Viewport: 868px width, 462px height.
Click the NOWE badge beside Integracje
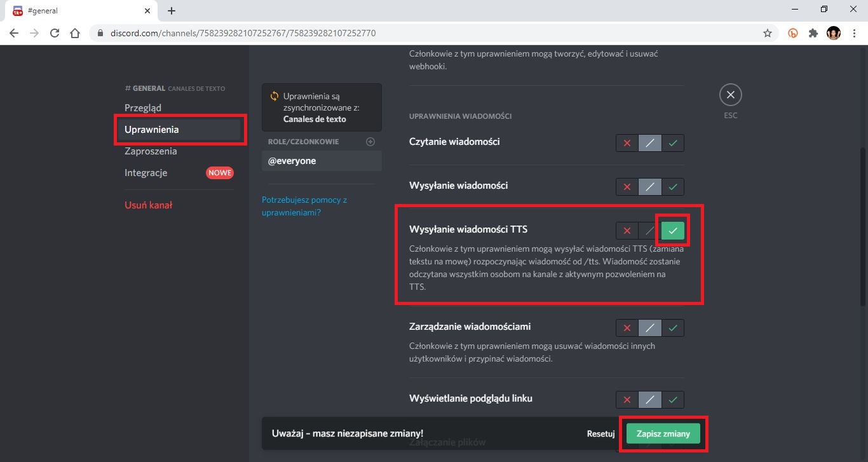(220, 173)
